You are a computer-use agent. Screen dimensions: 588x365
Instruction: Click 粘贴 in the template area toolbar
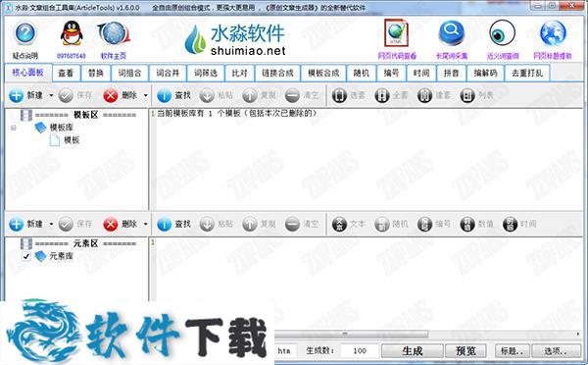pos(217,95)
